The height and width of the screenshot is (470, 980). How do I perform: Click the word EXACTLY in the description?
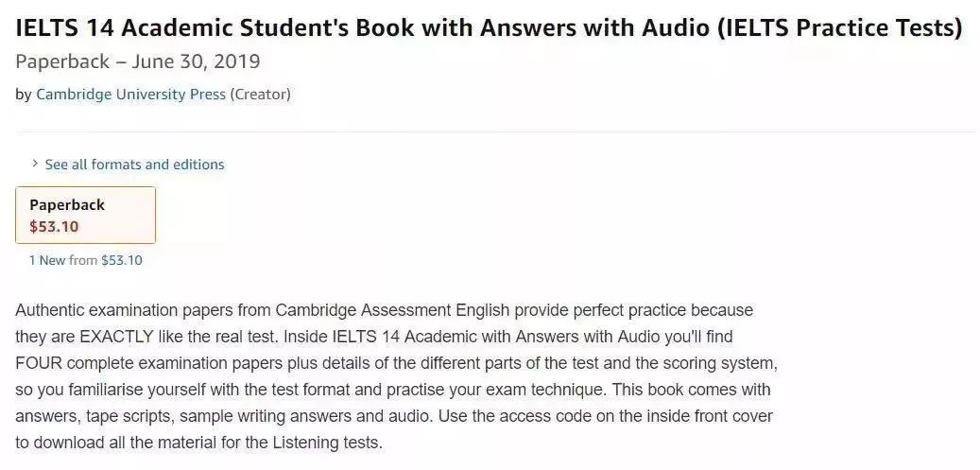coord(116,337)
